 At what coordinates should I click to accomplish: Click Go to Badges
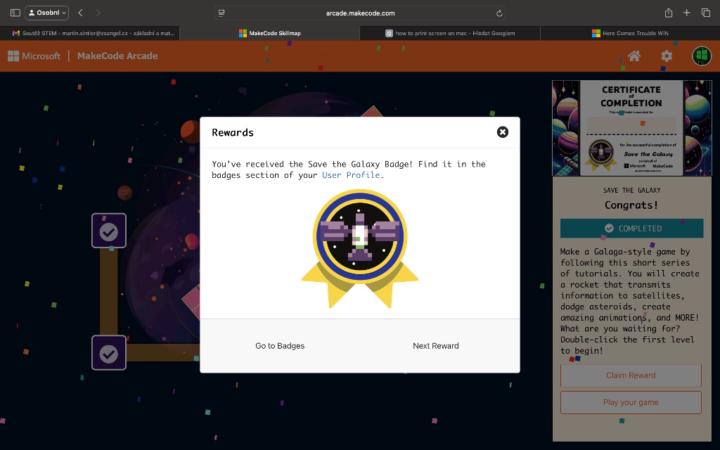click(280, 346)
